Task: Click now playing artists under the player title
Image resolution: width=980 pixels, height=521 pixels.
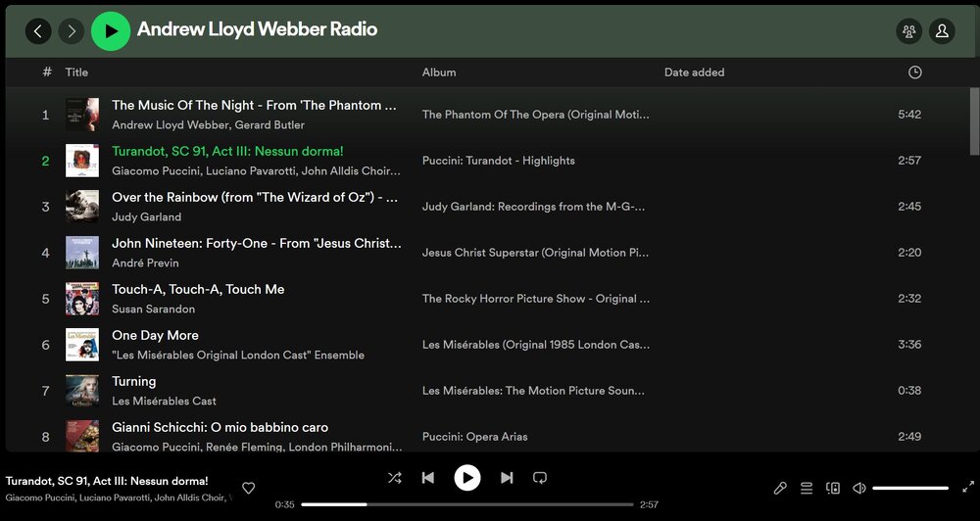Action: point(119,497)
